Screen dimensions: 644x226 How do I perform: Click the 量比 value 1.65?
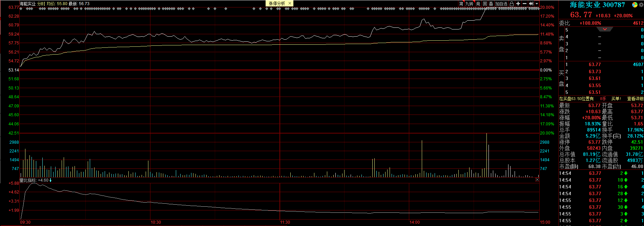(x=639, y=124)
